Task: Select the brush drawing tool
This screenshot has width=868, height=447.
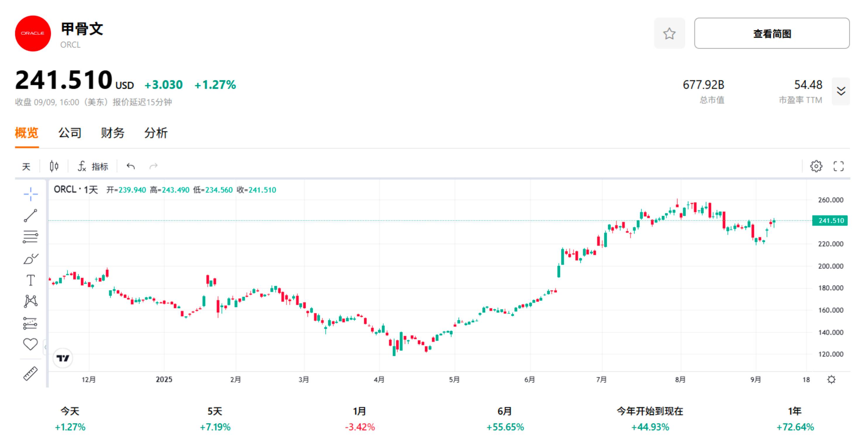Action: coord(31,259)
